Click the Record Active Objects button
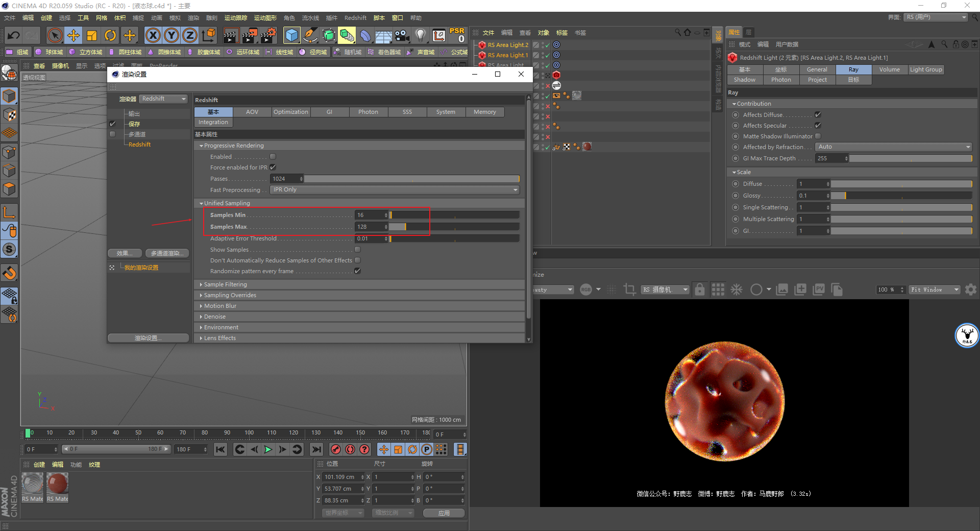This screenshot has height=531, width=980. pyautogui.click(x=336, y=449)
